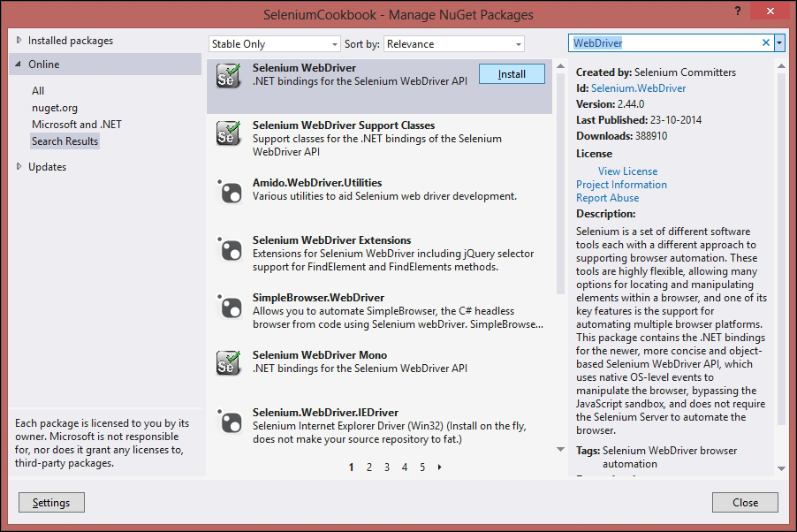Open the Sort by Relevance dropdown
Image resolution: width=797 pixels, height=532 pixels.
pyautogui.click(x=454, y=44)
